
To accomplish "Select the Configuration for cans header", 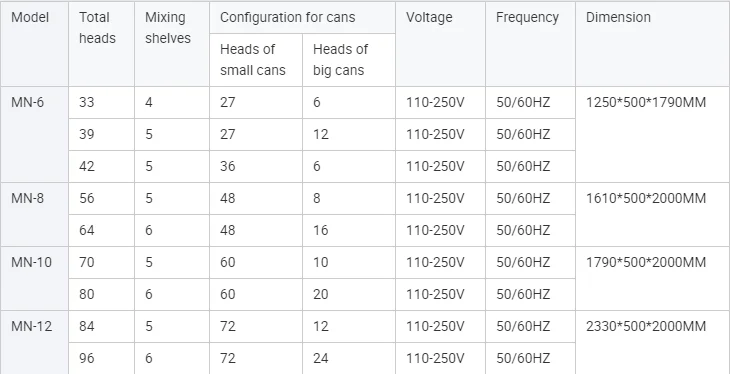I will [x=302, y=17].
